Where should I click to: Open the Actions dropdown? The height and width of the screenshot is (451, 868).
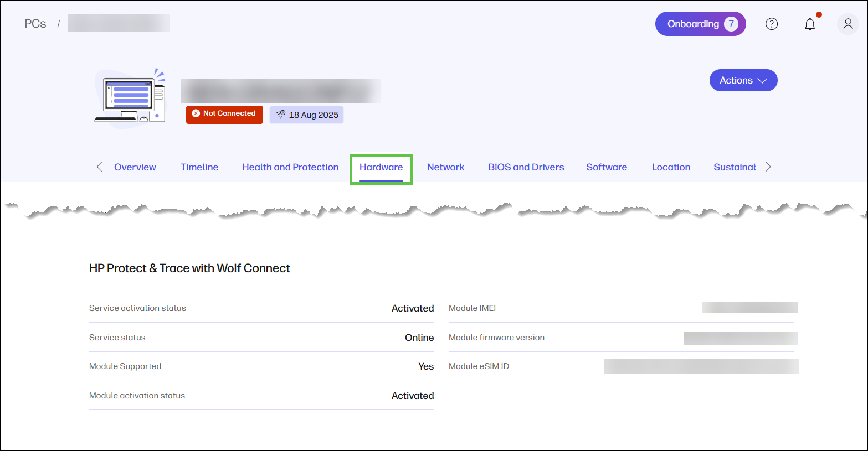point(743,80)
